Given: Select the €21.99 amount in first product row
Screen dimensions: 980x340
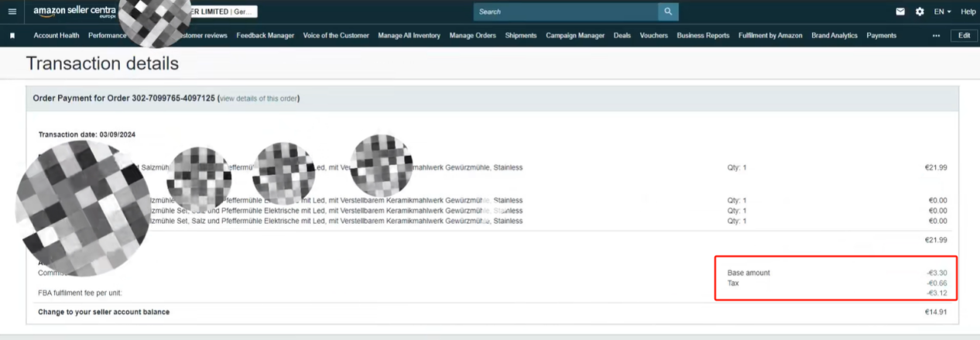Looking at the screenshot, I should pyautogui.click(x=936, y=167).
